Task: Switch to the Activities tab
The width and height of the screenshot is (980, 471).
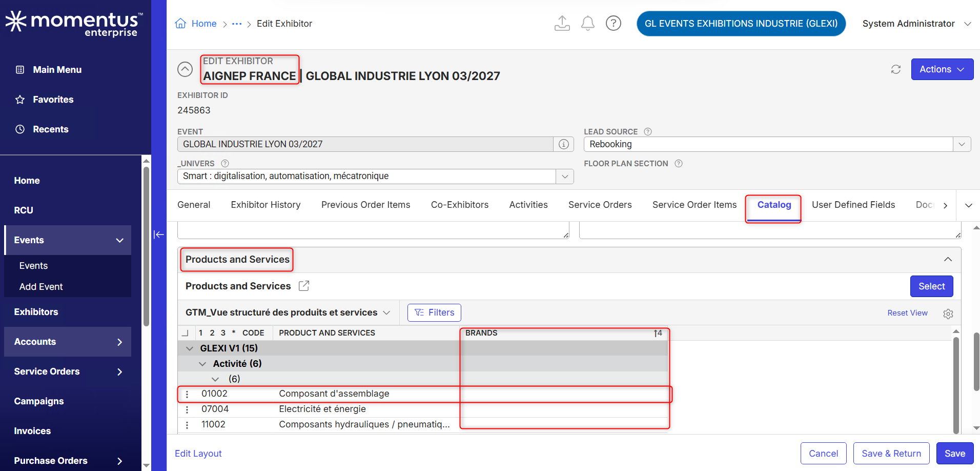Action: pyautogui.click(x=528, y=205)
